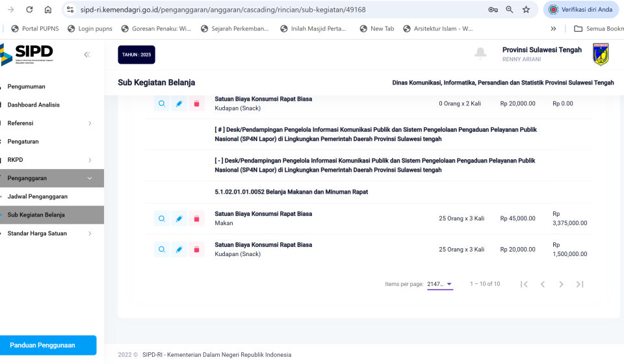Click the pencil edit icon on the Rp 1,500,000.00 row
This screenshot has height=364, width=624.
coord(179,250)
